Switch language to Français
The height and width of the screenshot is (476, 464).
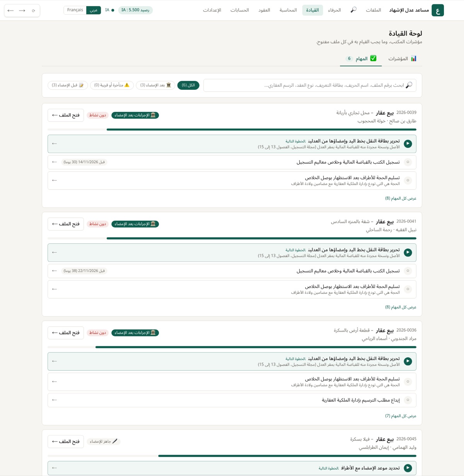[x=75, y=10]
